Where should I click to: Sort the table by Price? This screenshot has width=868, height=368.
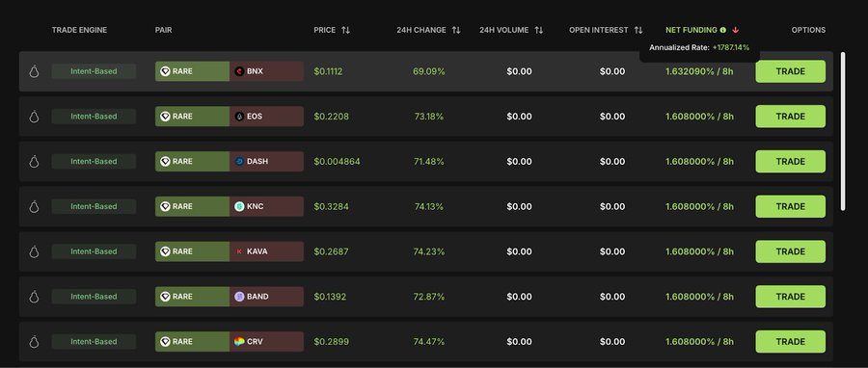[345, 30]
